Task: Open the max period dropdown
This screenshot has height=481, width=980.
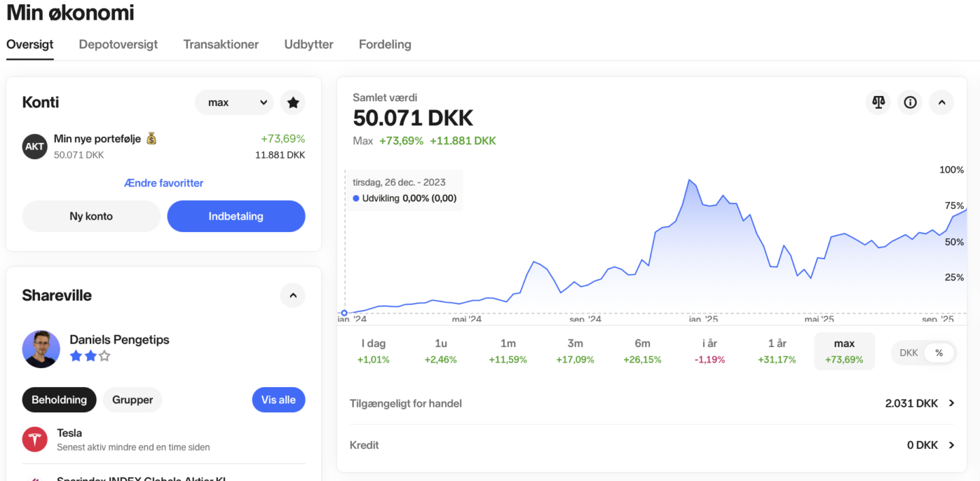Action: [x=233, y=103]
